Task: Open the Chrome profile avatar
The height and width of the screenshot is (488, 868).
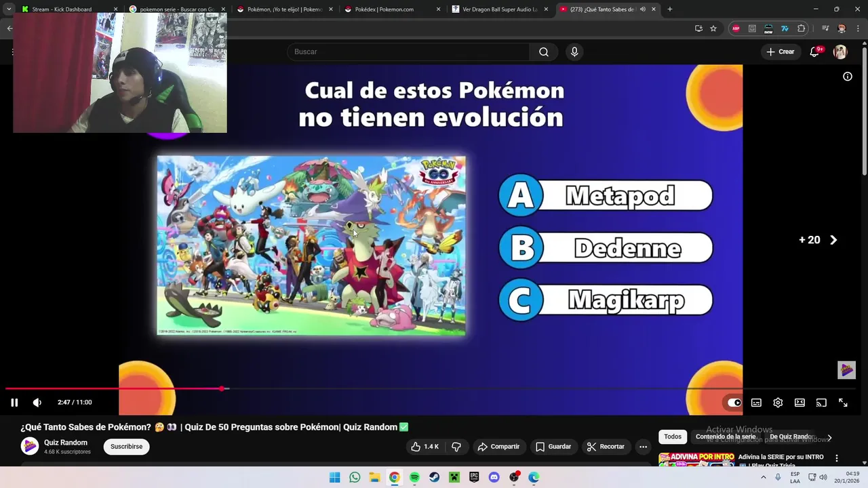Action: pyautogui.click(x=842, y=28)
